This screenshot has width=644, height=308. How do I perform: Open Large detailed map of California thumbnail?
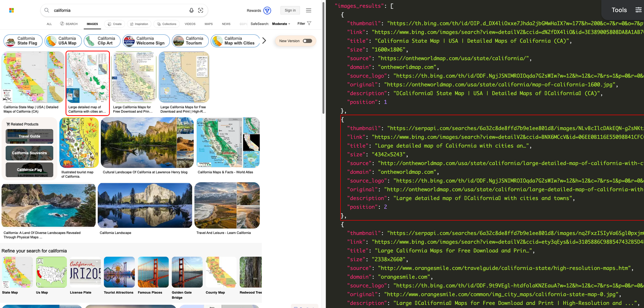88,77
